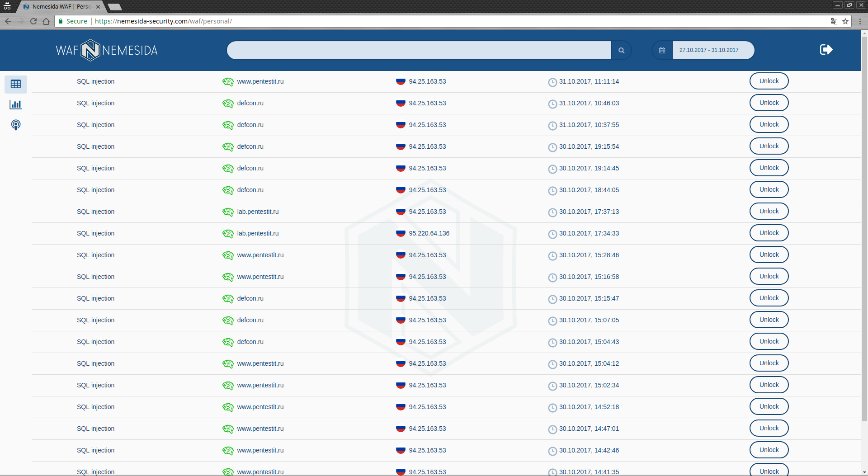868x476 pixels.
Task: Click lab.pentestit.ru in the 17:37:13 row
Action: [x=258, y=212]
